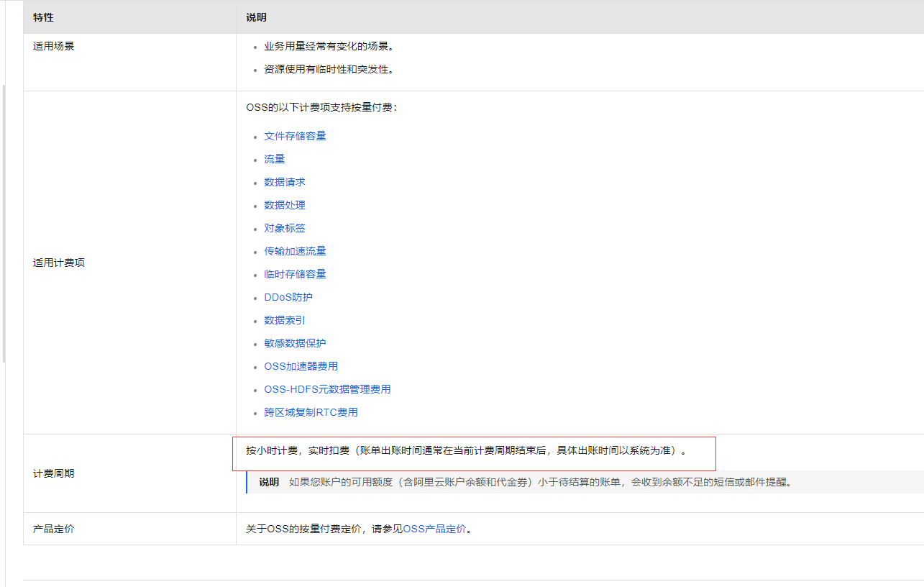Open the 传输加速流量 link
The image size is (924, 587).
[x=295, y=251]
